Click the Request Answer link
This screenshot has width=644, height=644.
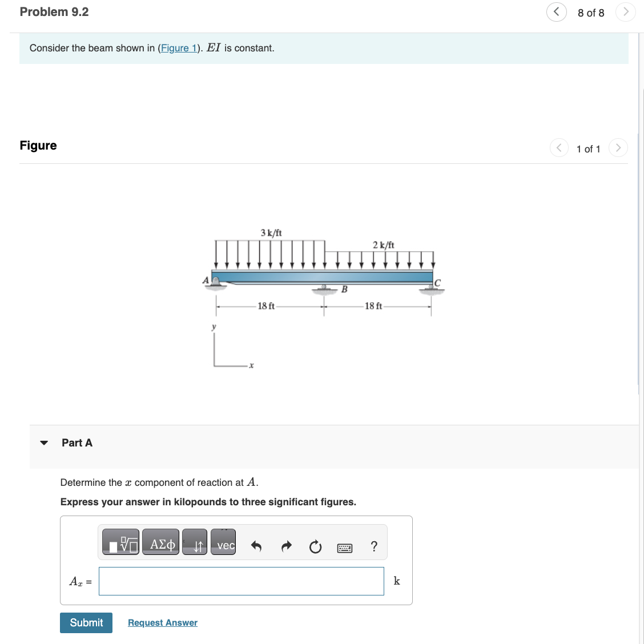pyautogui.click(x=162, y=622)
